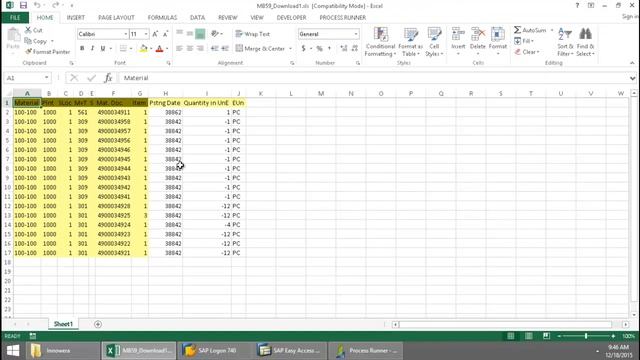Switch to Page Layout view in status bar
The image size is (640, 360).
coord(529,336)
